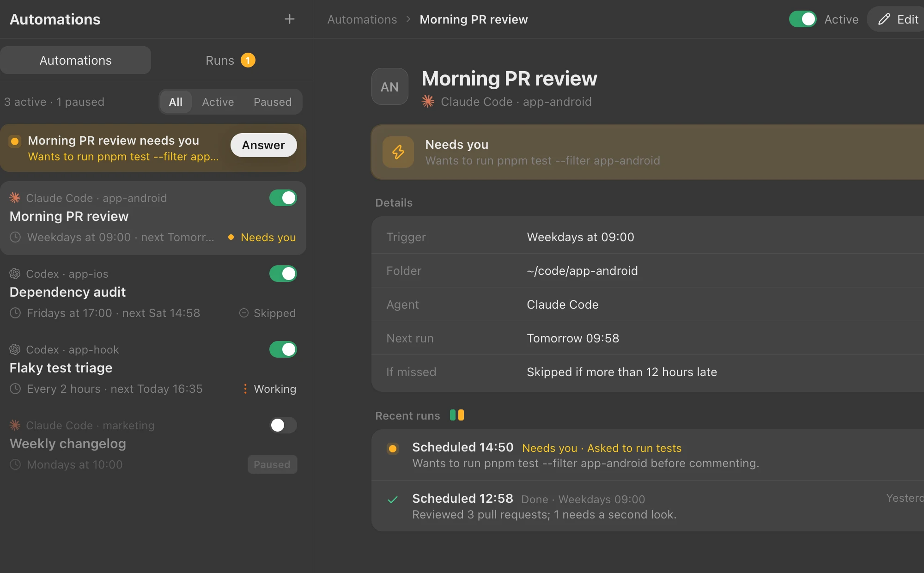The width and height of the screenshot is (924, 573).
Task: Click Automations breadcrumb link
Action: [362, 19]
